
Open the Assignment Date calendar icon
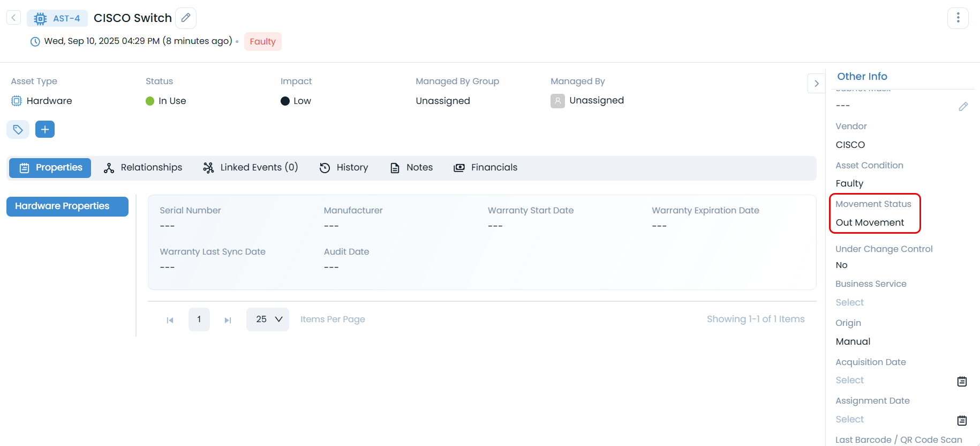[962, 420]
